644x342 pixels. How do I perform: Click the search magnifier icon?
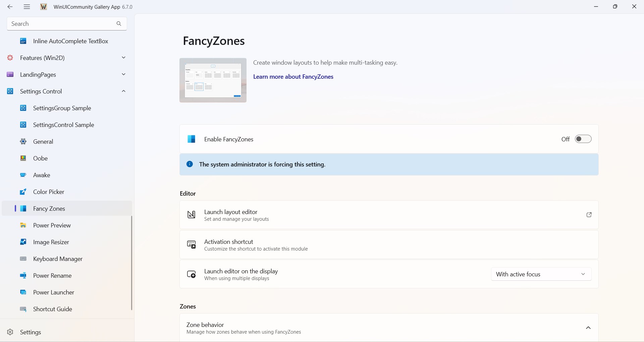click(x=119, y=24)
